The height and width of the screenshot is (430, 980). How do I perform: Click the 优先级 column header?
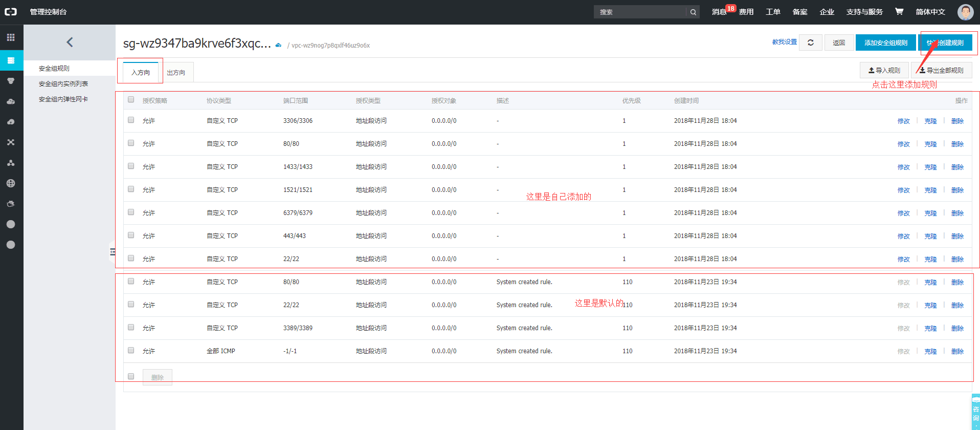[x=632, y=100]
